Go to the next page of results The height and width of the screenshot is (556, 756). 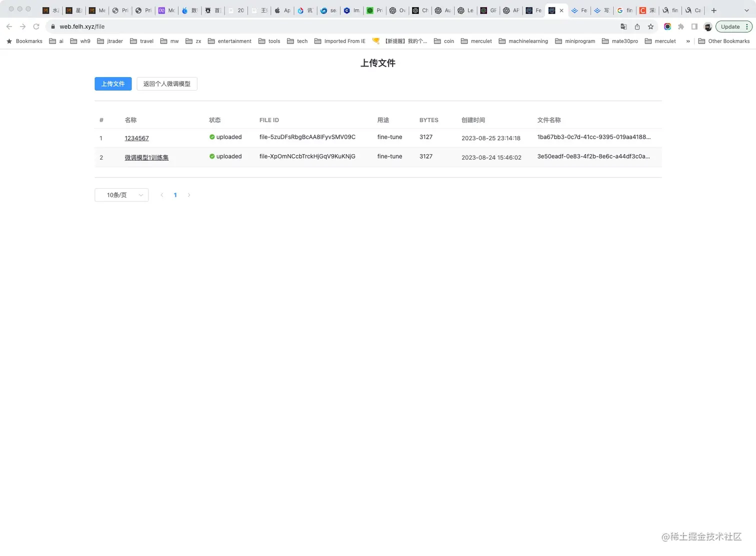click(x=189, y=195)
